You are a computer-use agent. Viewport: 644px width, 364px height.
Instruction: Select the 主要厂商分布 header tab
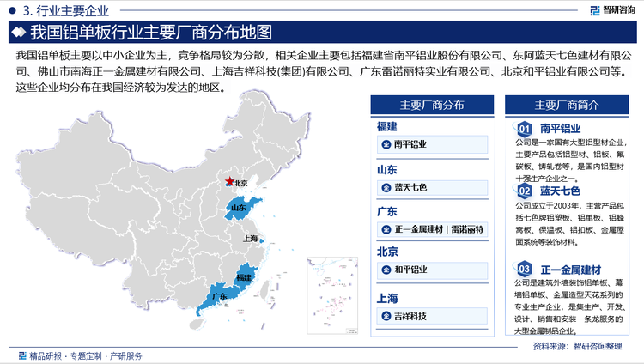tap(432, 106)
